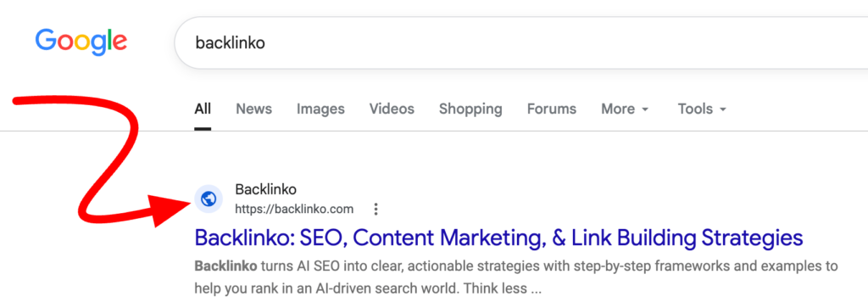Viewport: 868px width, 308px height.
Task: Switch to the Images tab
Action: click(x=320, y=109)
